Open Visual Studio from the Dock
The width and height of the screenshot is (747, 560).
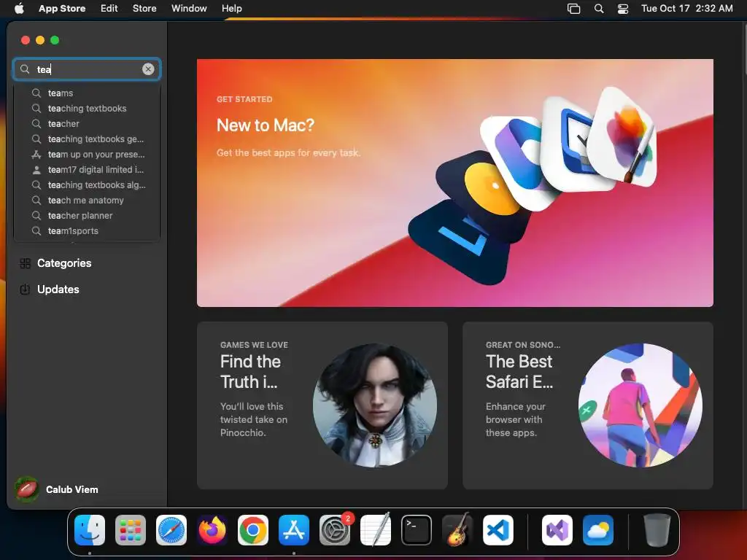click(557, 530)
